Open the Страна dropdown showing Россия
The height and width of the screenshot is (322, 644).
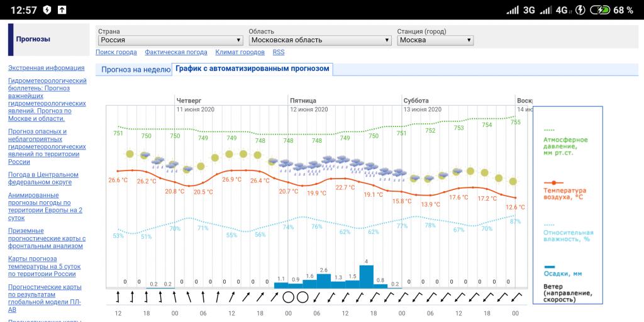point(170,40)
